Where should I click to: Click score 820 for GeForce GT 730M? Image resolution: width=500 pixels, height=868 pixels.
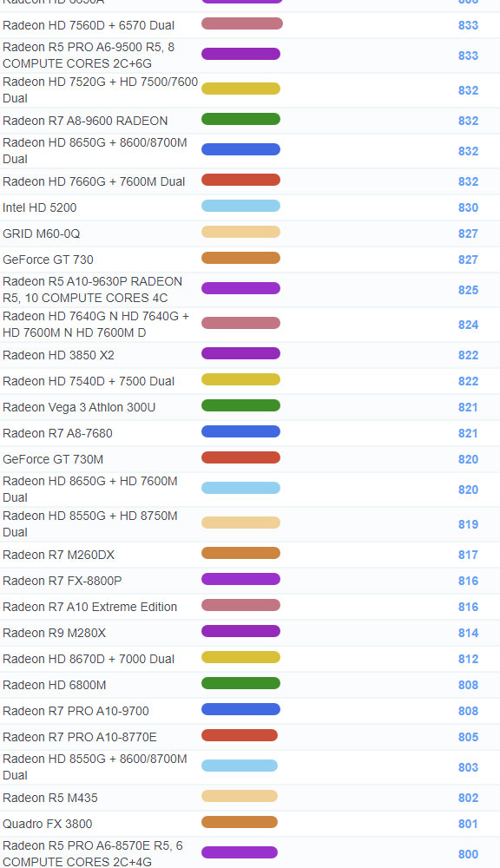click(x=468, y=459)
